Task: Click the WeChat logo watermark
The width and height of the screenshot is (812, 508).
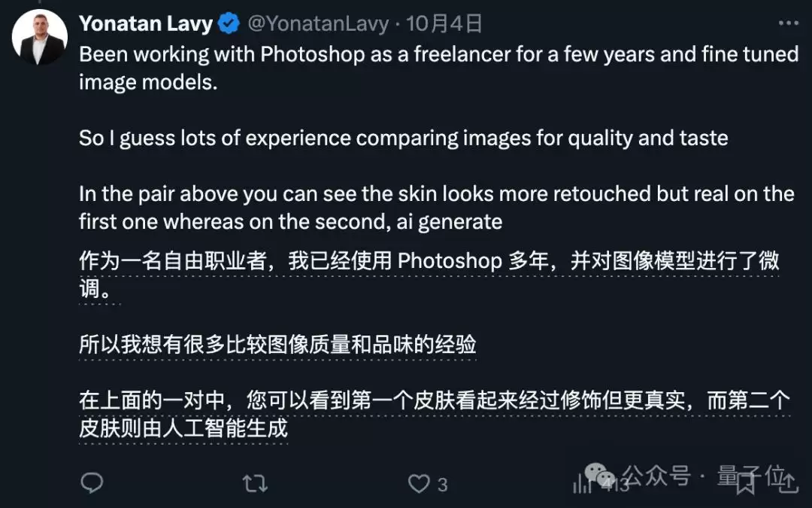Action: pos(599,474)
